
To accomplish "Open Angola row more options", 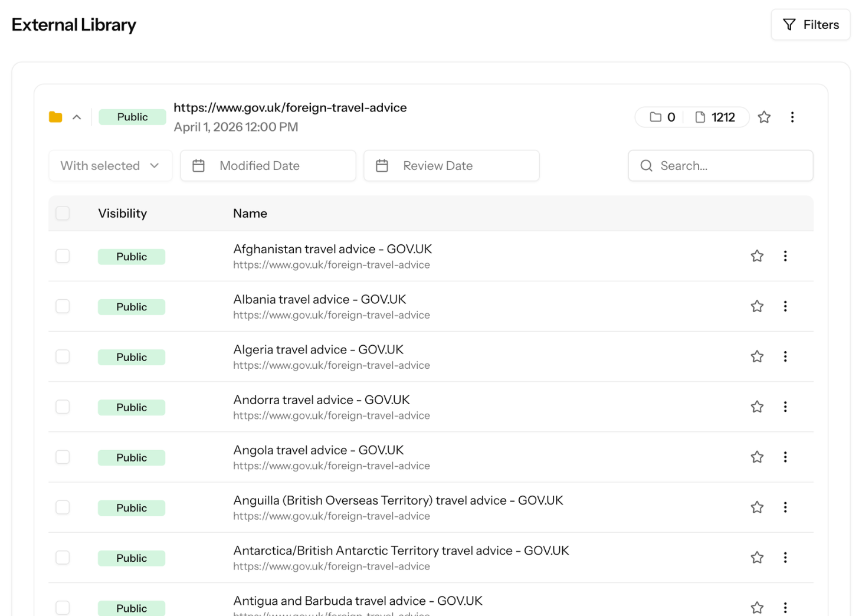I will [785, 457].
